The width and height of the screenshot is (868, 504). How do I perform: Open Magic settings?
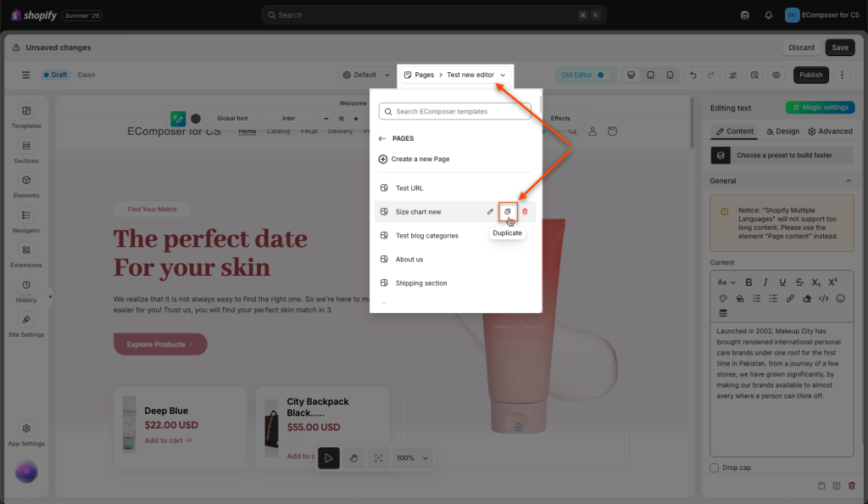click(x=820, y=108)
